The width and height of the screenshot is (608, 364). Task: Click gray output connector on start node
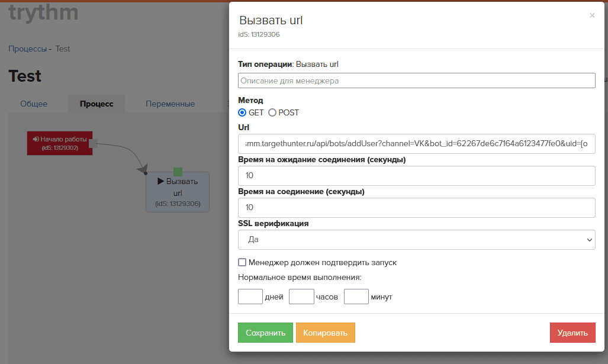[93, 143]
